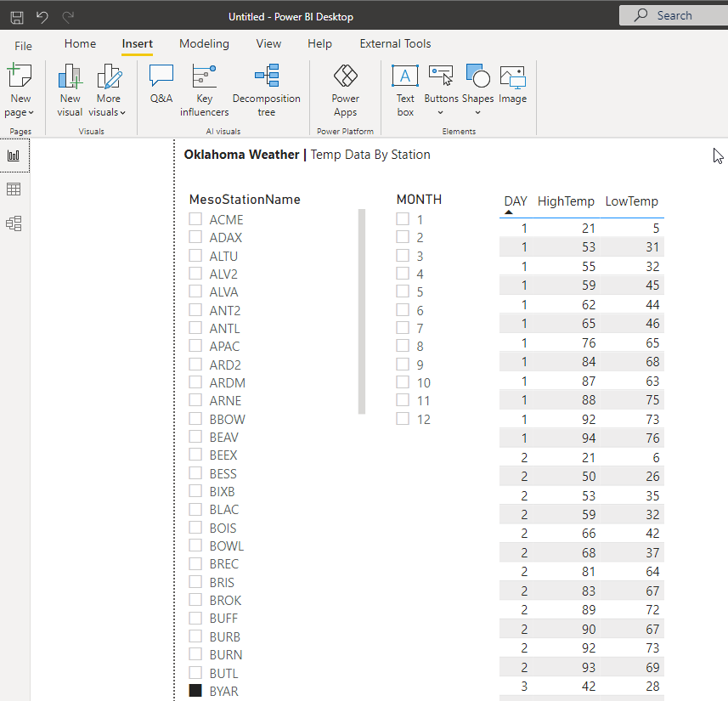Insert a Power Apps visual
Image resolution: width=728 pixels, height=701 pixels.
coord(345,91)
